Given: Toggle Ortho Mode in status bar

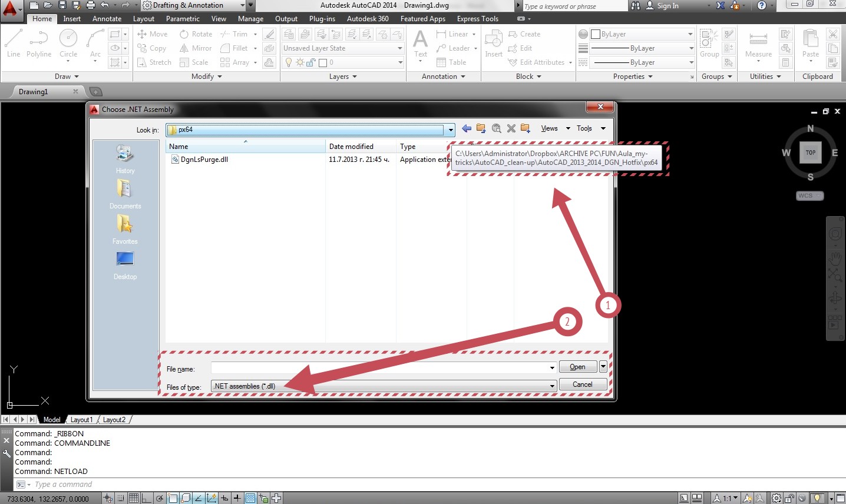Looking at the screenshot, I should pos(146,498).
